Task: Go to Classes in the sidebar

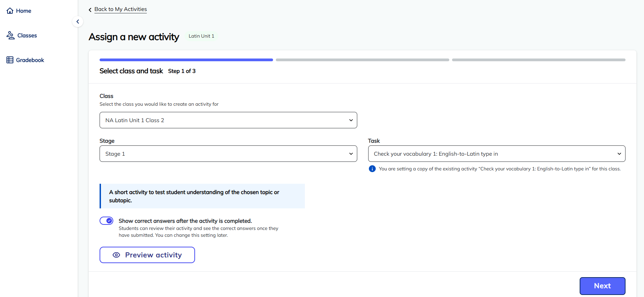Action: (22, 35)
